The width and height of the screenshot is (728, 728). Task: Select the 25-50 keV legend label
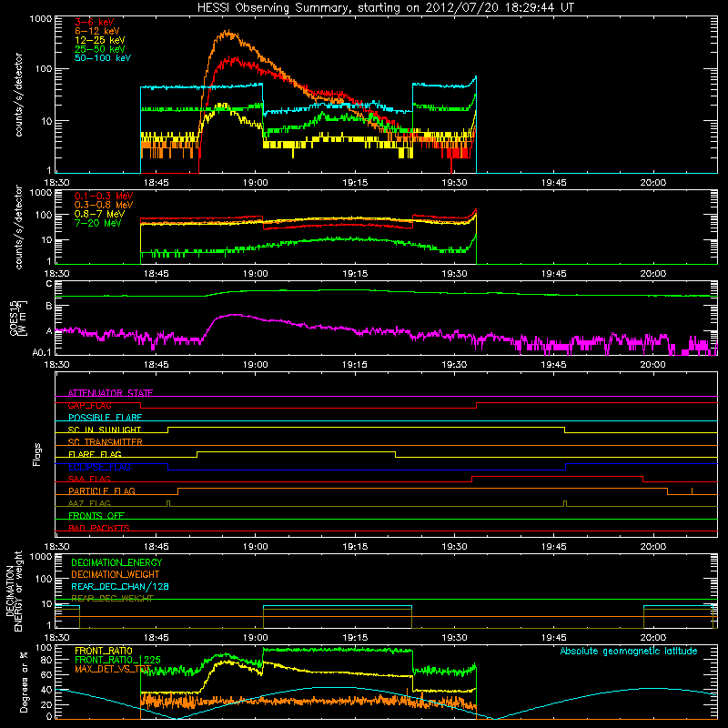click(100, 49)
